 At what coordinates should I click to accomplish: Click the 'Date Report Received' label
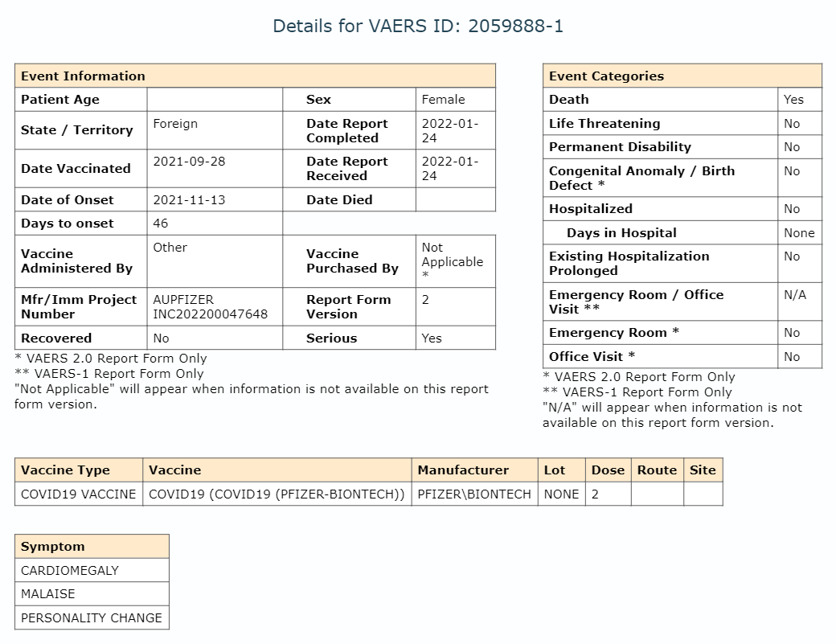tap(347, 169)
